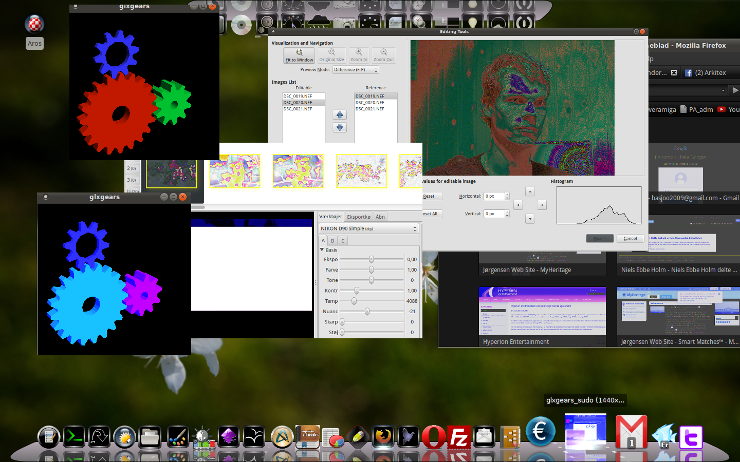Click the blue Euro coin dock icon

543,433
